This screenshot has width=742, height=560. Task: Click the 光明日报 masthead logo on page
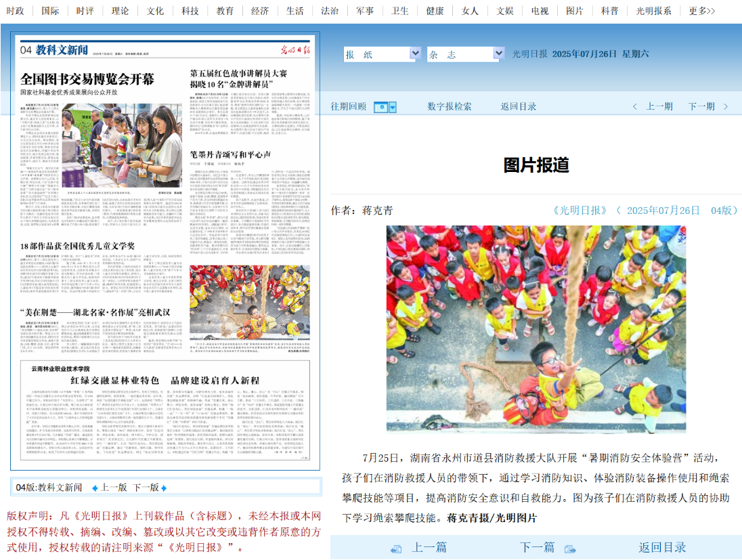[295, 49]
